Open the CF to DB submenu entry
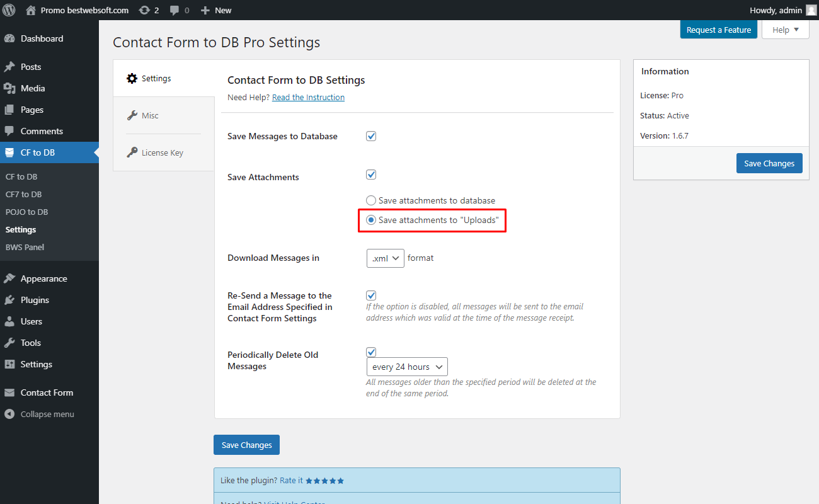Screen dimensions: 819x504 (21, 176)
